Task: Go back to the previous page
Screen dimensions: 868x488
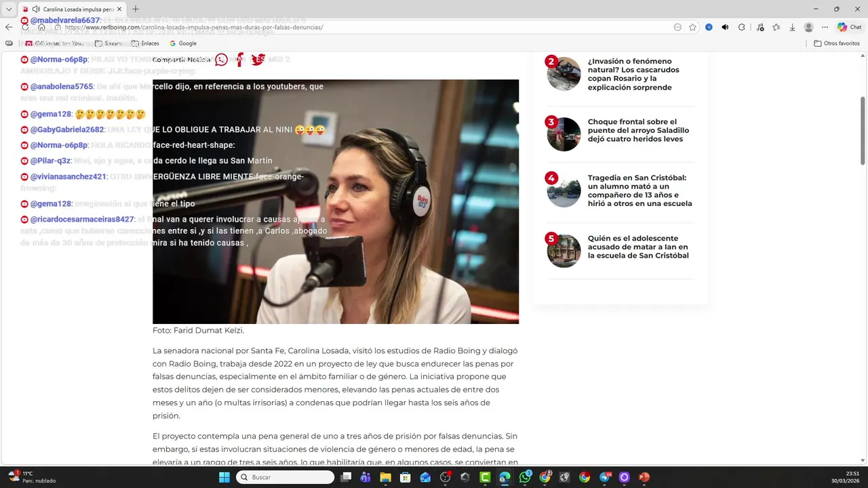Action: click(x=9, y=27)
